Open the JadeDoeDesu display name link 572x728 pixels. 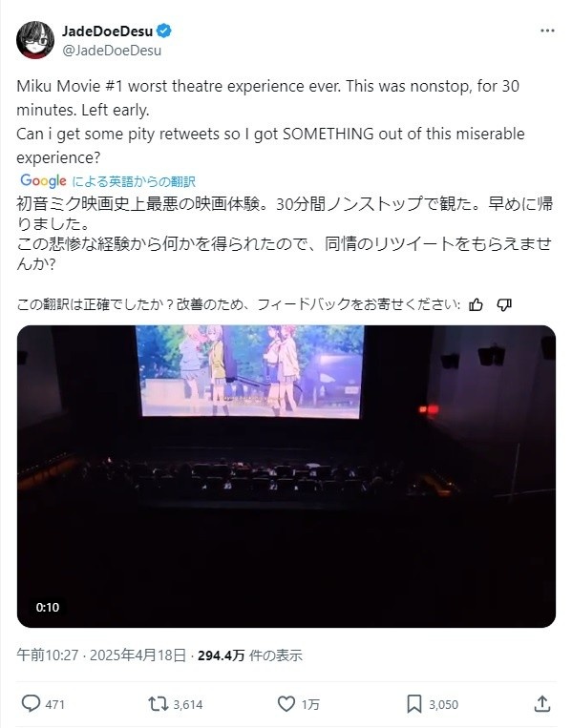[x=107, y=31]
